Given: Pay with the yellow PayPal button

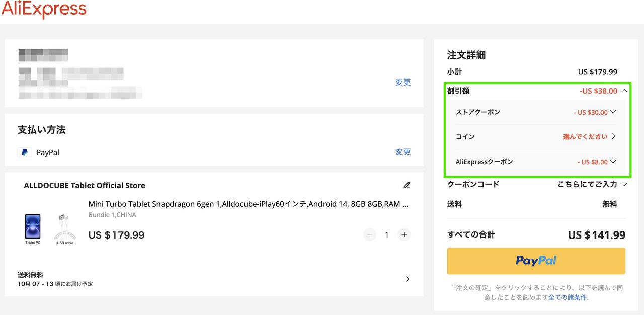Looking at the screenshot, I should point(536,261).
